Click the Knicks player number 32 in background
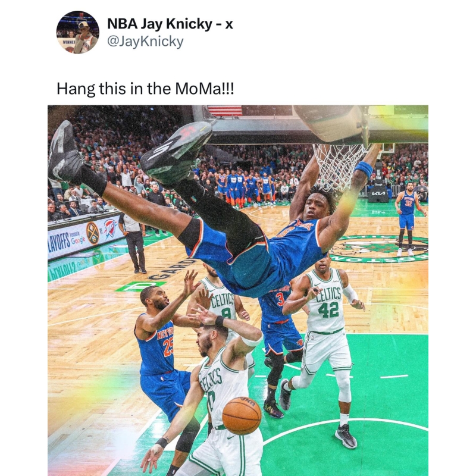The height and width of the screenshot is (476, 476). pos(408,219)
